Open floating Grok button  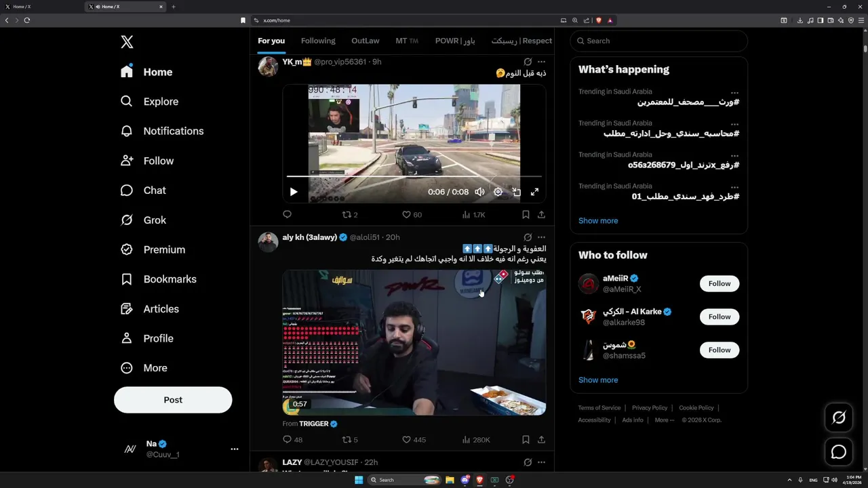point(839,418)
